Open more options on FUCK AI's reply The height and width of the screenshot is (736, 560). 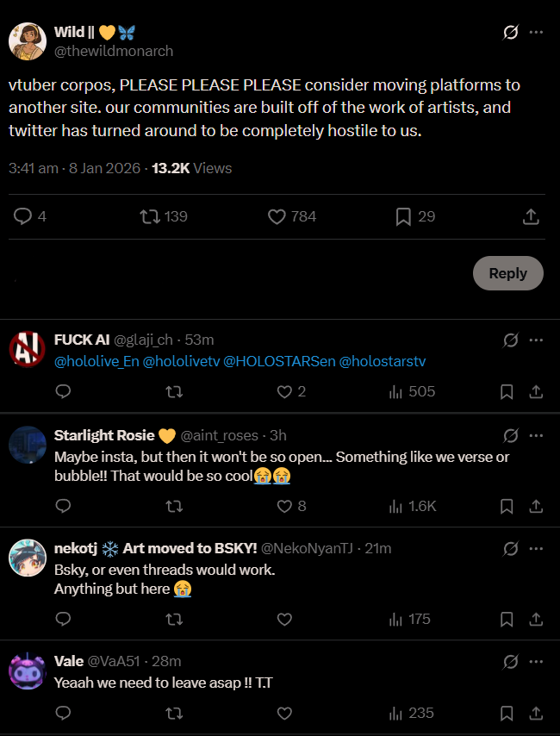pos(536,340)
